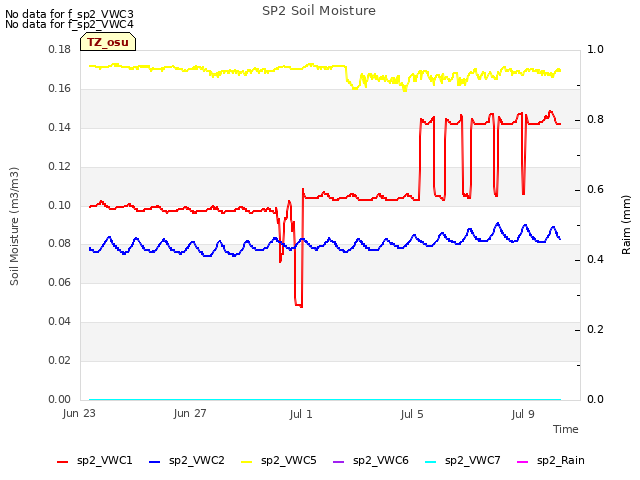
Task: Click the 0.12 left axis tick label
Action: click(60, 167)
